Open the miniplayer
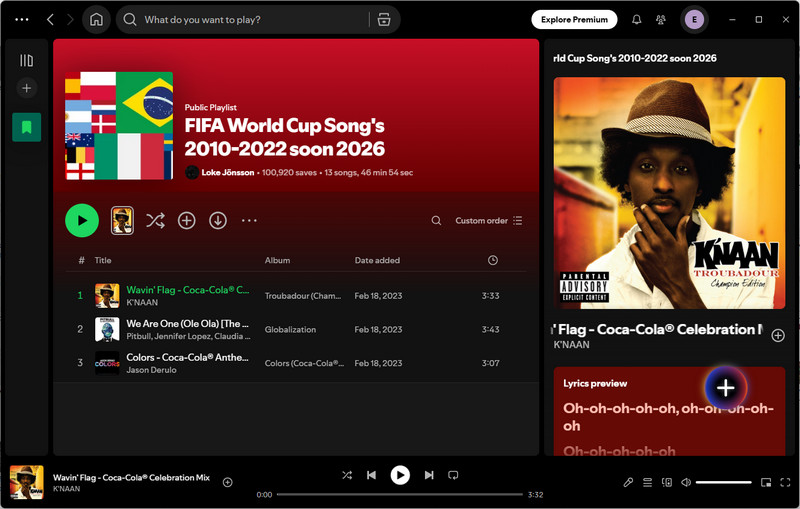This screenshot has height=509, width=800. [765, 482]
